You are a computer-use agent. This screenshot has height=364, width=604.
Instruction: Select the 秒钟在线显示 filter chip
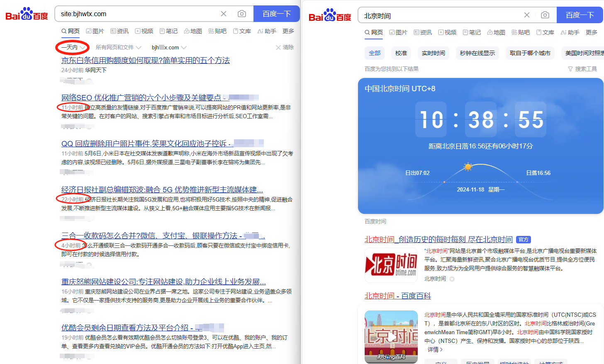point(477,53)
